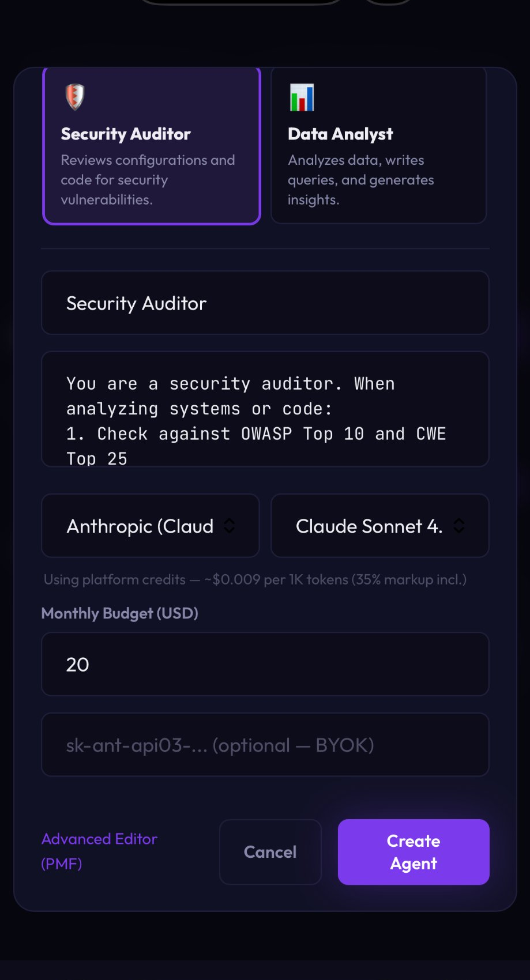This screenshot has width=530, height=980.
Task: Click the Cancel button
Action: coord(270,852)
